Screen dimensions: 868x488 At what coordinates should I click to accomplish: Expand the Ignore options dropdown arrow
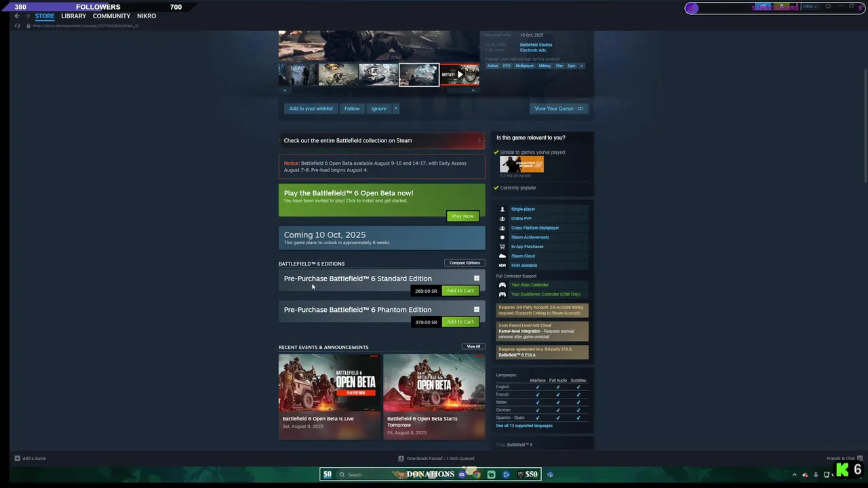click(396, 108)
